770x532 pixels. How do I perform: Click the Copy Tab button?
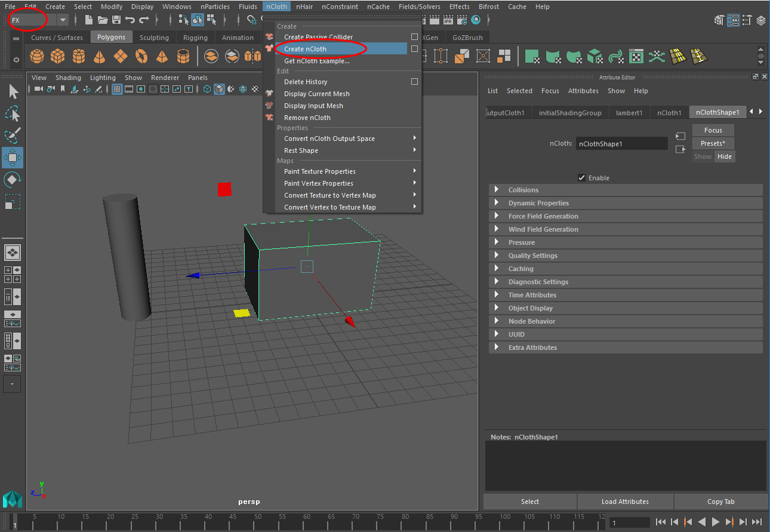[x=721, y=502]
